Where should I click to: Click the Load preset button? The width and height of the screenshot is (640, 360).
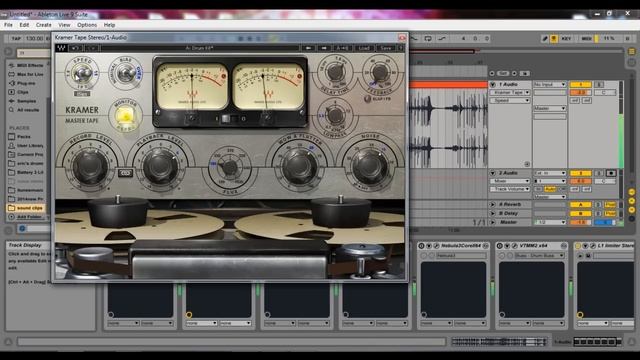pos(364,48)
